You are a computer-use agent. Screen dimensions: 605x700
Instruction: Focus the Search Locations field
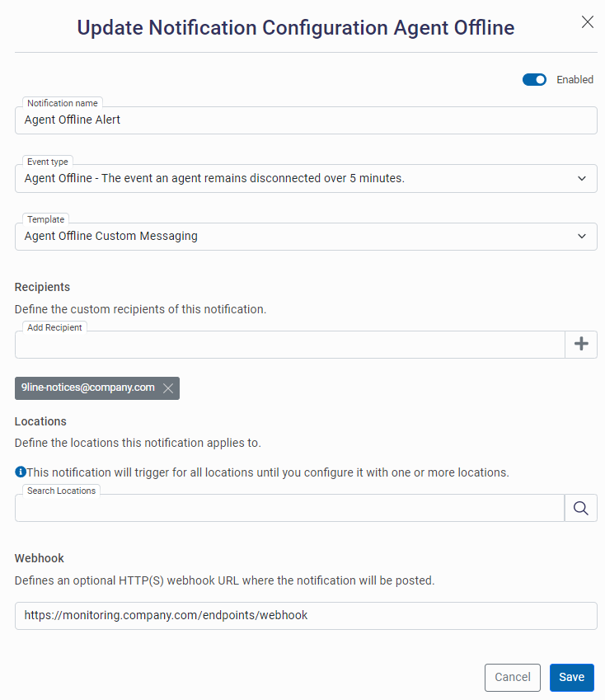pos(289,508)
